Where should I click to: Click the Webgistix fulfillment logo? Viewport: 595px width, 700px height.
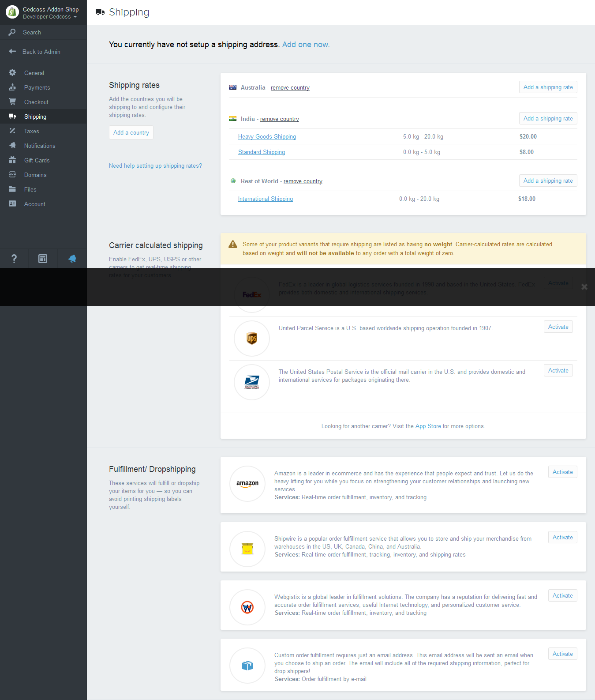tap(247, 607)
